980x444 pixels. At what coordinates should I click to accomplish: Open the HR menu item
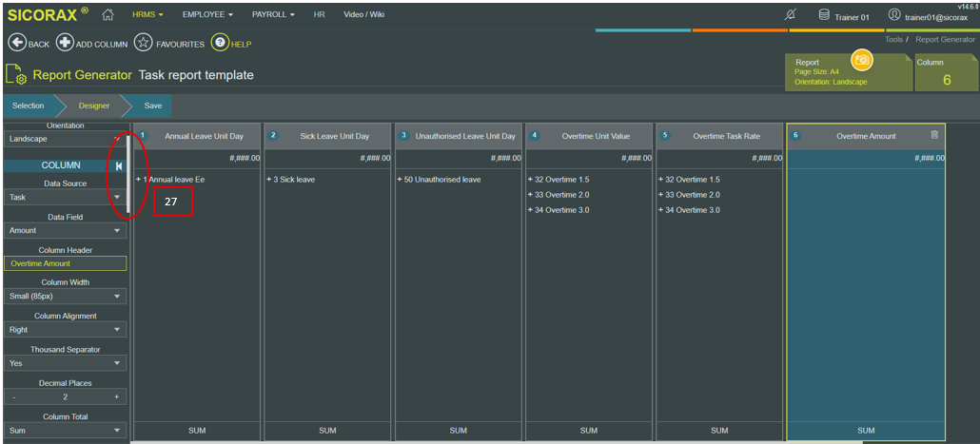pyautogui.click(x=320, y=14)
